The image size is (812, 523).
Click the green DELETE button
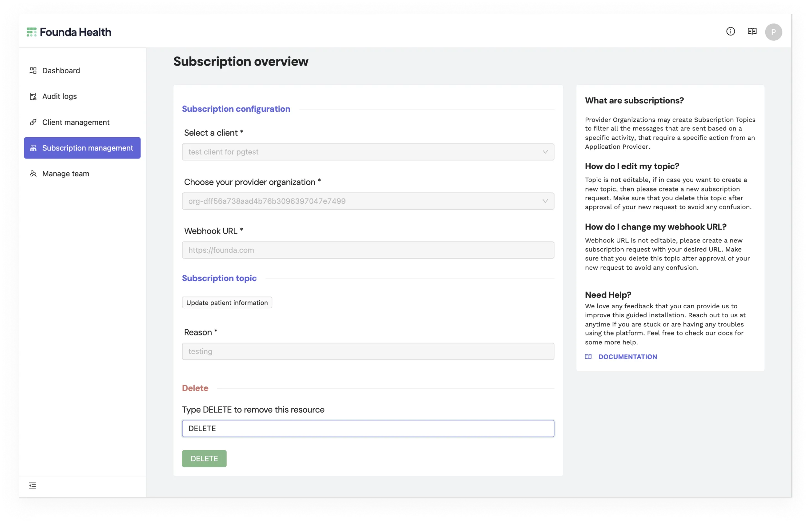pos(204,458)
